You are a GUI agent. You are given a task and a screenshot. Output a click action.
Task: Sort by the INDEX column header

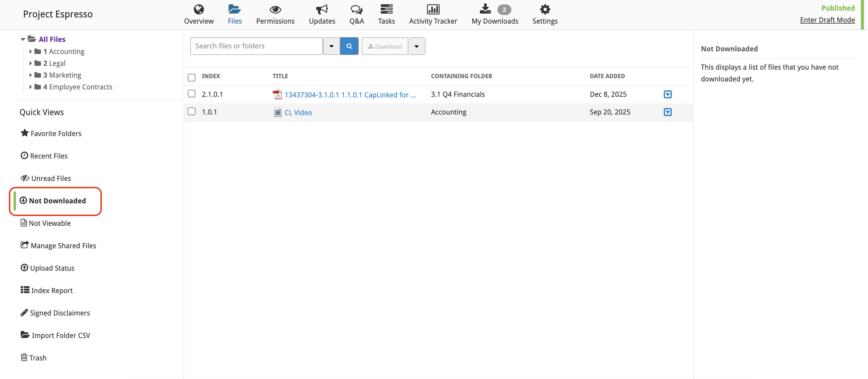tap(211, 76)
